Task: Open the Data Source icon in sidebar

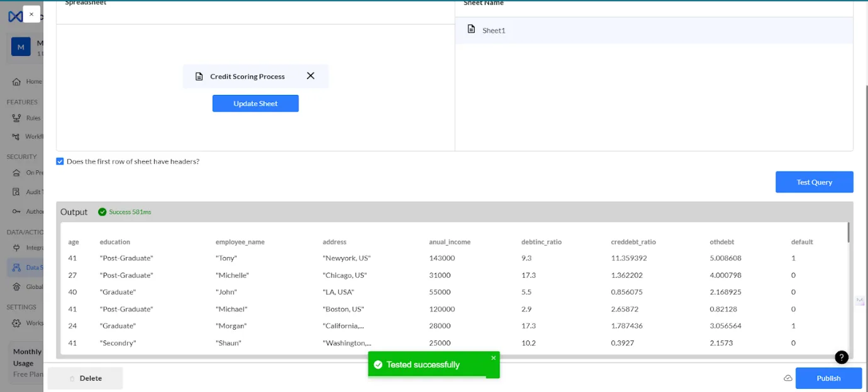Action: click(17, 267)
